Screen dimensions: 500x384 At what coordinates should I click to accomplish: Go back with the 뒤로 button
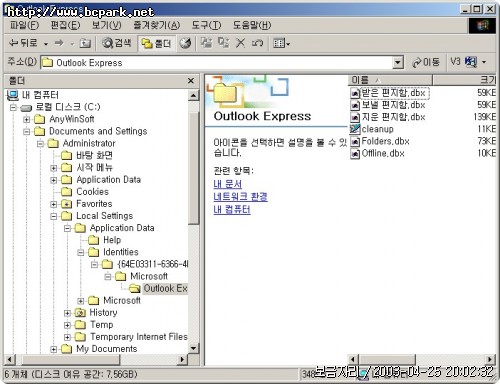23,43
